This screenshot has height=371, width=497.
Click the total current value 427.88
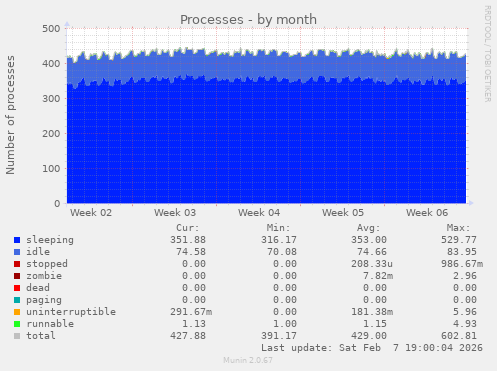[188, 336]
